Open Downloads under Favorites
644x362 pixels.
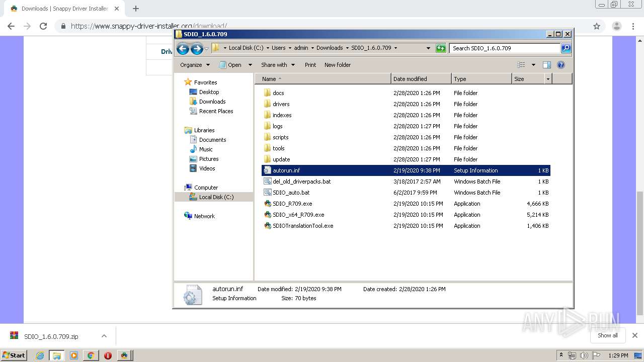pyautogui.click(x=212, y=102)
